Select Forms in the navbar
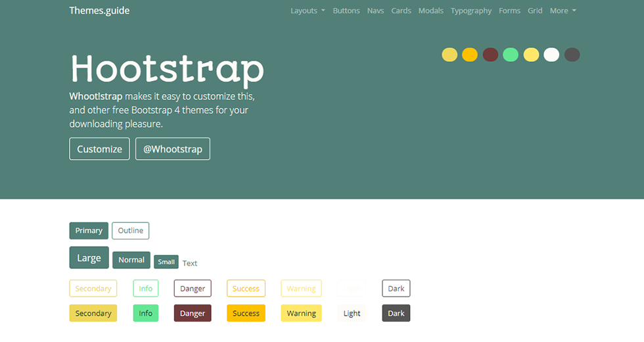Screen dimensions: 644x342 pos(510,11)
